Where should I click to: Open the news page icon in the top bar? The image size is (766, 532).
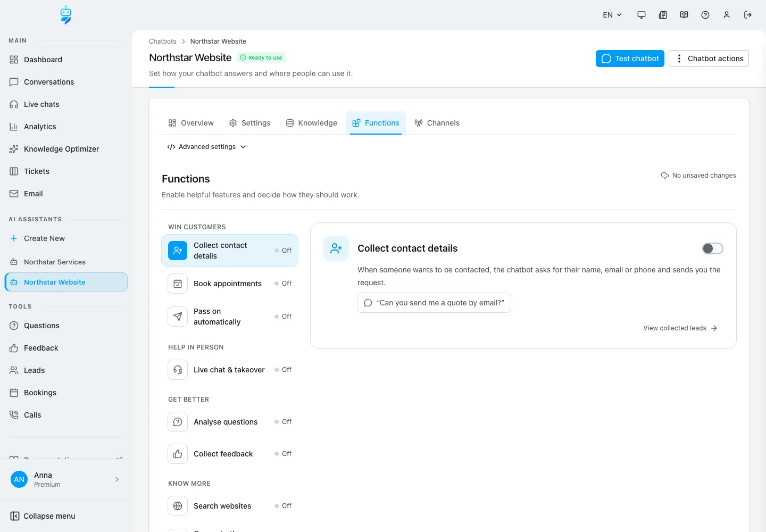(x=663, y=15)
